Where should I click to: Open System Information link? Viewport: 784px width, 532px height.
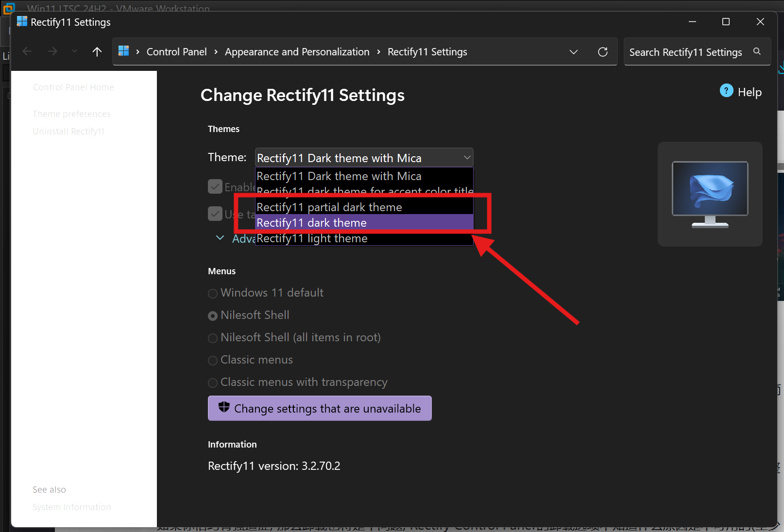[71, 507]
